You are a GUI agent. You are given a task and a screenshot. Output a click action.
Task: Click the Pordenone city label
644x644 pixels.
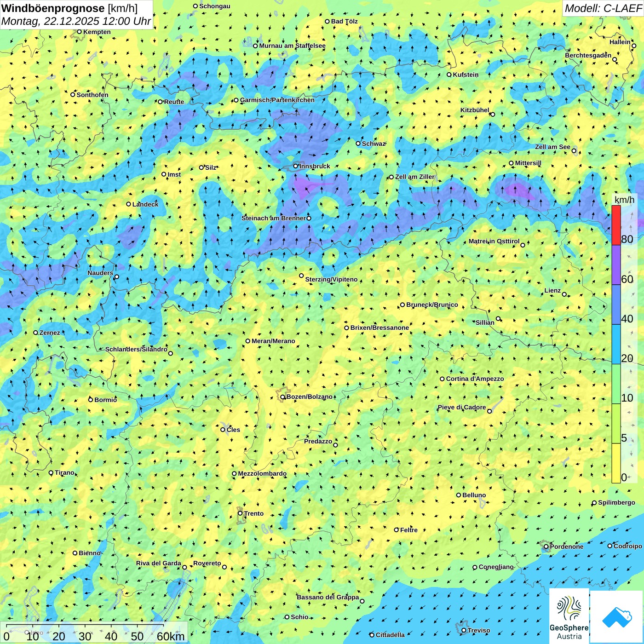point(567,546)
